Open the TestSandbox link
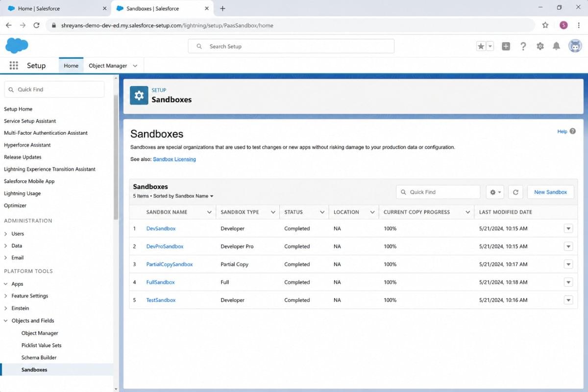Viewport: 588px width, 392px height. [161, 300]
